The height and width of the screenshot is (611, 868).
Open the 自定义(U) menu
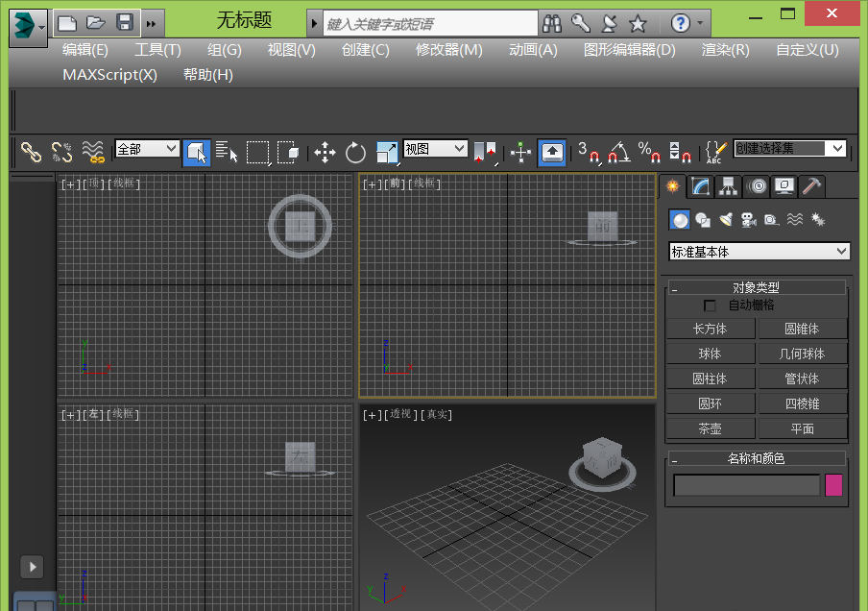808,50
